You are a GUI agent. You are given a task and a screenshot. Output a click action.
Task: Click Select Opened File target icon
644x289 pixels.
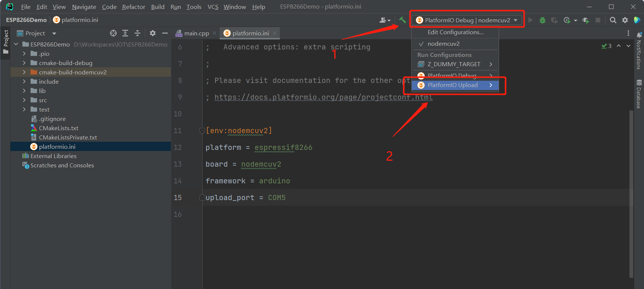pos(113,33)
